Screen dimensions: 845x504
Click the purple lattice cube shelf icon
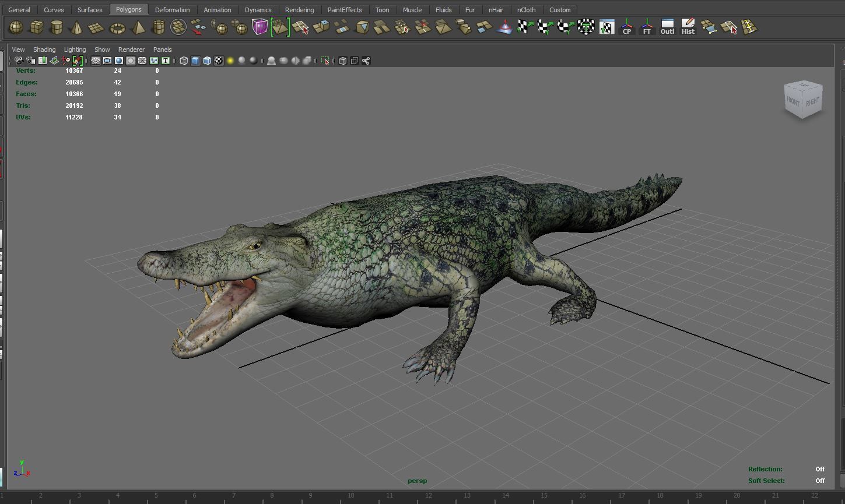point(260,27)
